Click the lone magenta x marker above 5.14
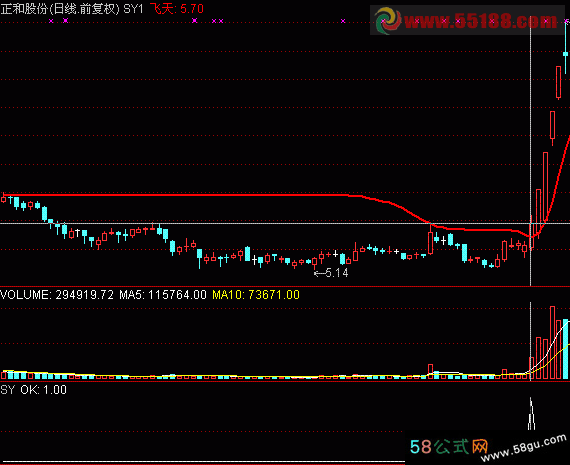 pos(343,21)
